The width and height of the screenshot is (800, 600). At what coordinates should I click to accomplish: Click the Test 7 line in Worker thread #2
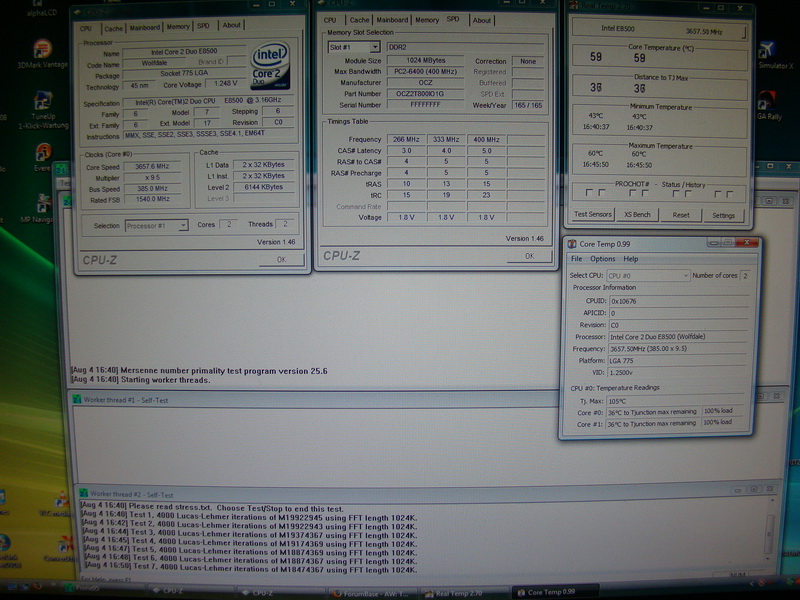[251, 569]
